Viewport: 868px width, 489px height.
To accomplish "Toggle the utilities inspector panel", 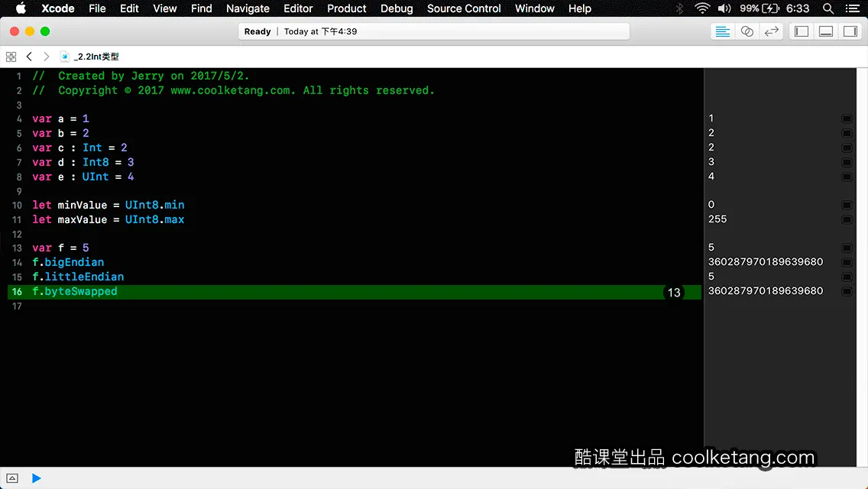I will coord(850,31).
